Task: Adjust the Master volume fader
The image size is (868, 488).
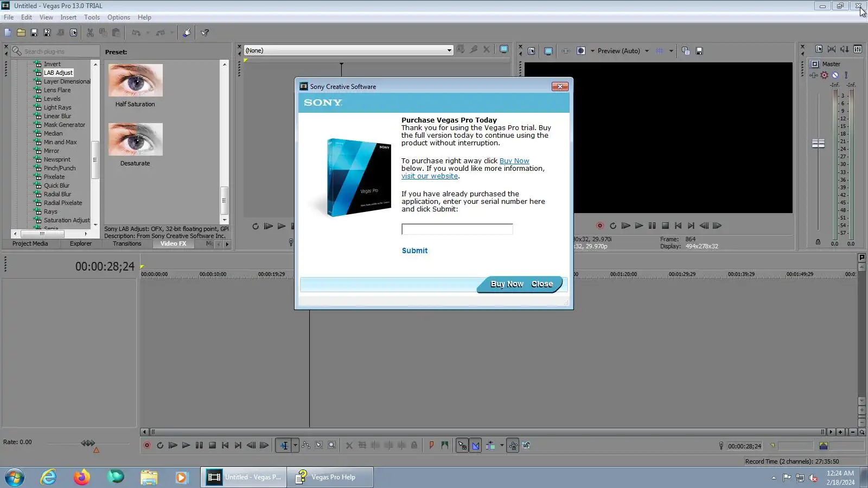Action: [818, 143]
